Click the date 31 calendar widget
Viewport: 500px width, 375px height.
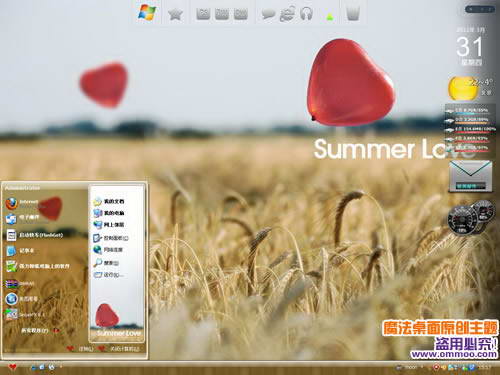470,47
